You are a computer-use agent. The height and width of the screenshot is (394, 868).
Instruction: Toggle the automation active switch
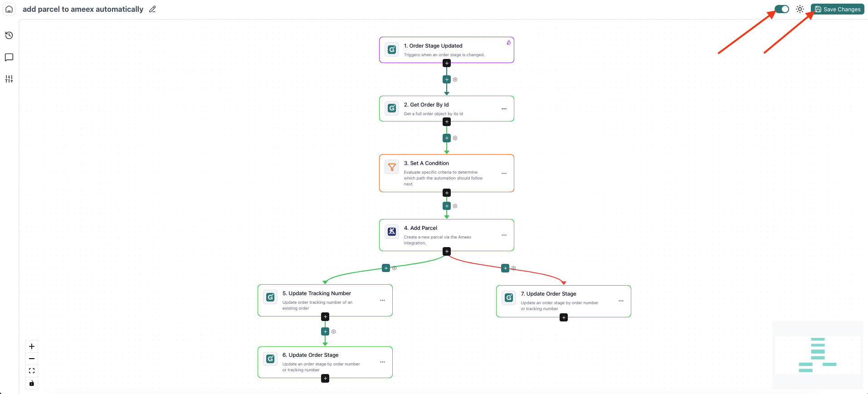click(782, 9)
